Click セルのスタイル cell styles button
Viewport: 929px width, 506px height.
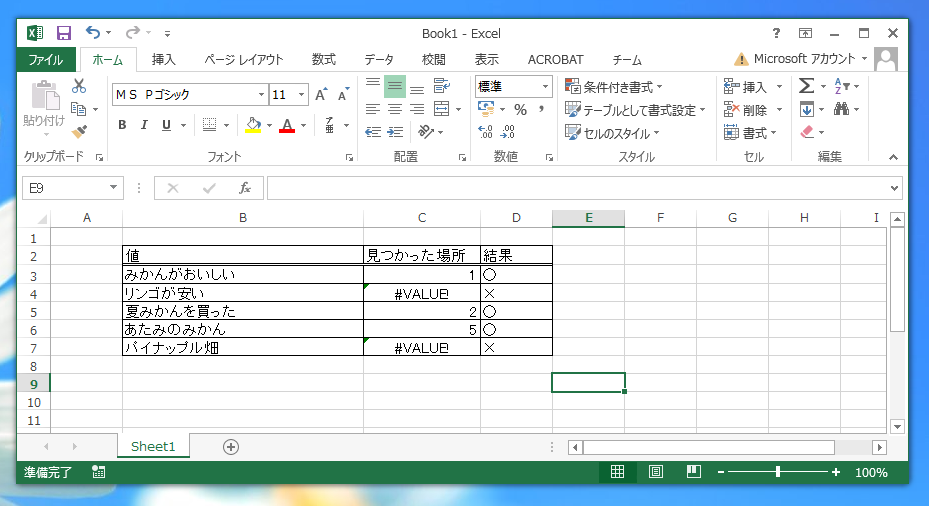(612, 133)
